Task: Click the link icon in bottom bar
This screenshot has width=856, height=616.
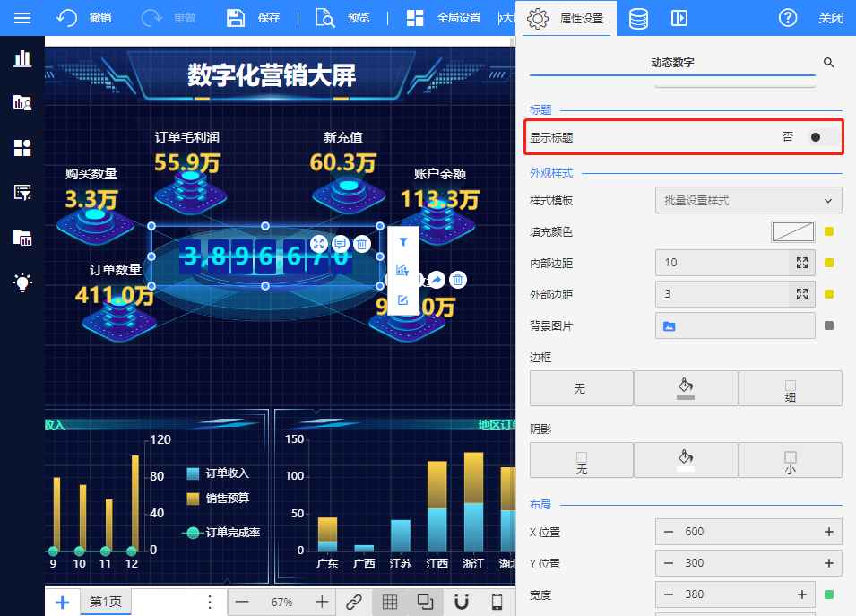Action: pyautogui.click(x=354, y=602)
